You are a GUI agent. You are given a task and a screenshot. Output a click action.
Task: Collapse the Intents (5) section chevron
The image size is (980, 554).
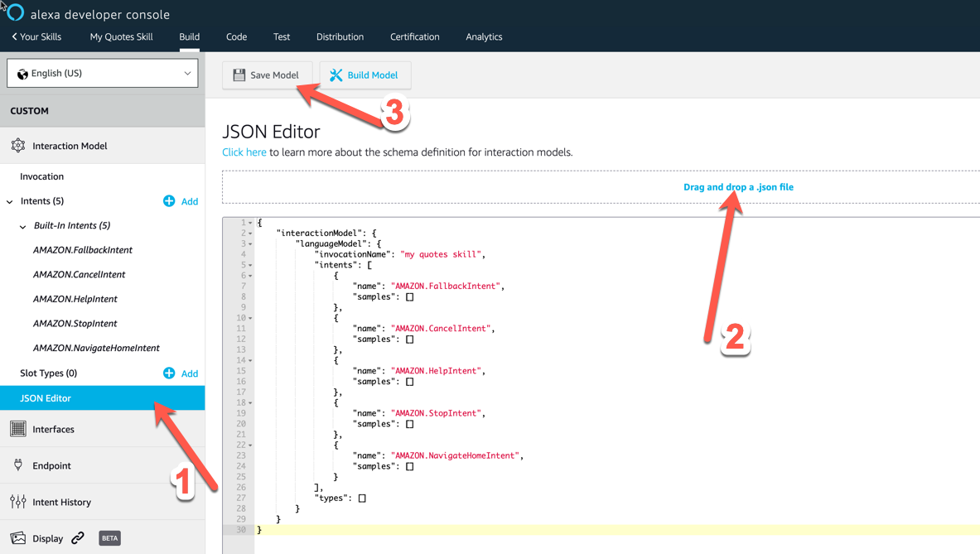(9, 202)
